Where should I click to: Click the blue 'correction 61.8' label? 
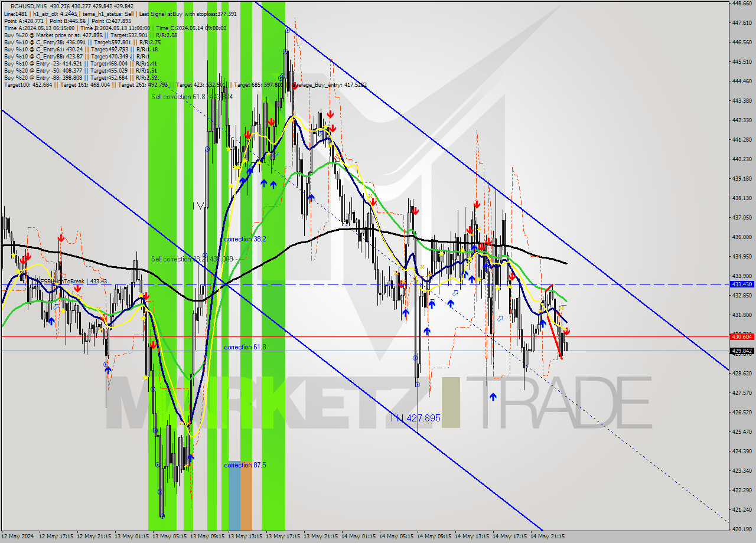click(x=245, y=347)
